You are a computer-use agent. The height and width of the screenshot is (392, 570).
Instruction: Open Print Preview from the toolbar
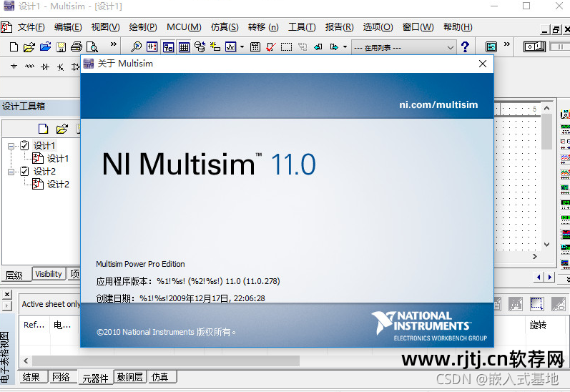92,47
